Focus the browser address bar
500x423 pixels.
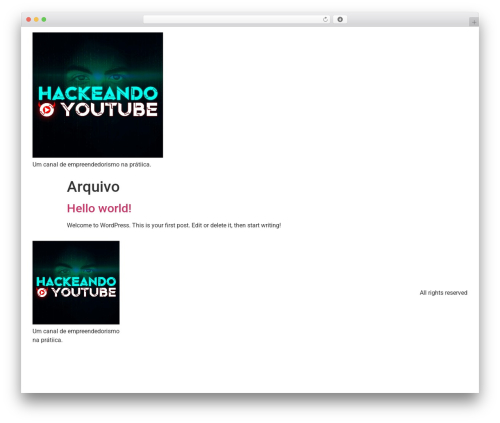233,20
